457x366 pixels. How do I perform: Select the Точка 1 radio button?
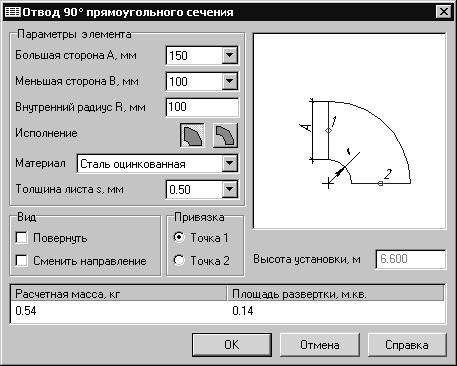click(x=179, y=237)
